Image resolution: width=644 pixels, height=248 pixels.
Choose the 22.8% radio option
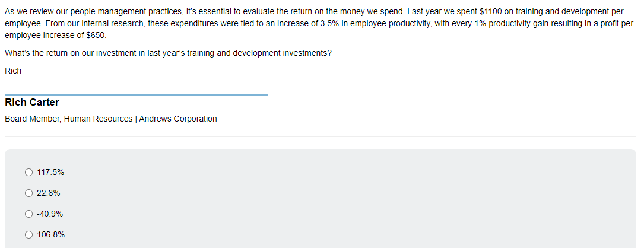(x=28, y=193)
